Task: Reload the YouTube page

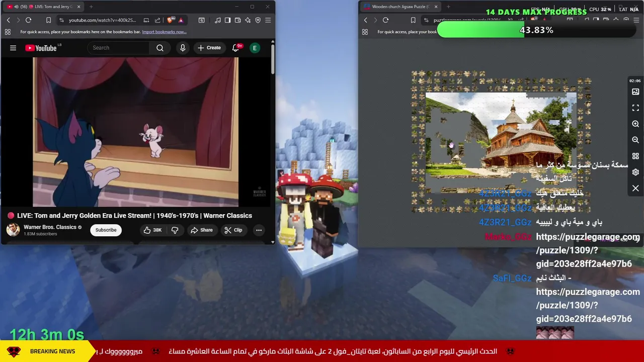Action: click(28, 20)
